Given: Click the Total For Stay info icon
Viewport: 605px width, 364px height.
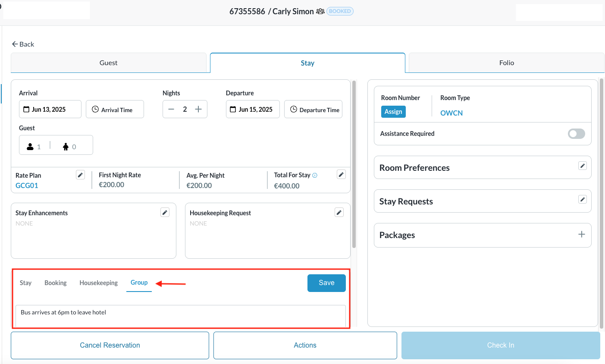Looking at the screenshot, I should (x=315, y=175).
